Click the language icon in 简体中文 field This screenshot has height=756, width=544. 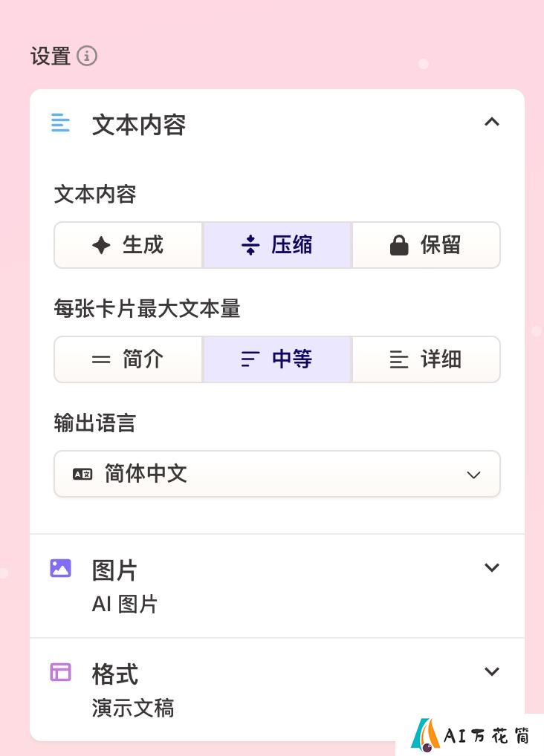pos(82,475)
